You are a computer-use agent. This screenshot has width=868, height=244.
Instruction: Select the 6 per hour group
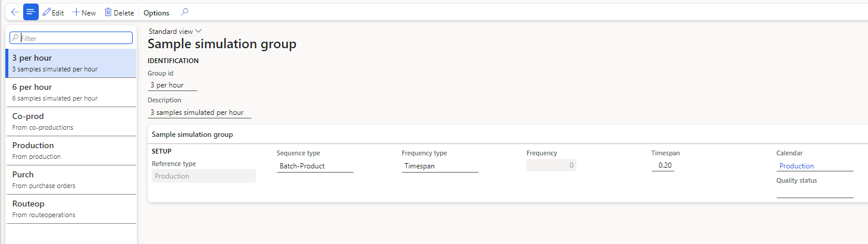(x=71, y=92)
